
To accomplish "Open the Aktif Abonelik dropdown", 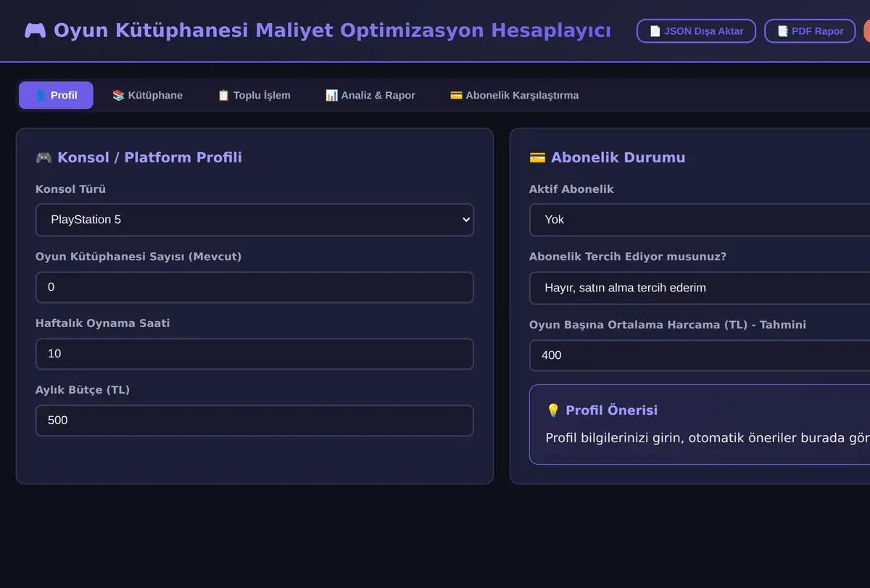I will [x=700, y=220].
